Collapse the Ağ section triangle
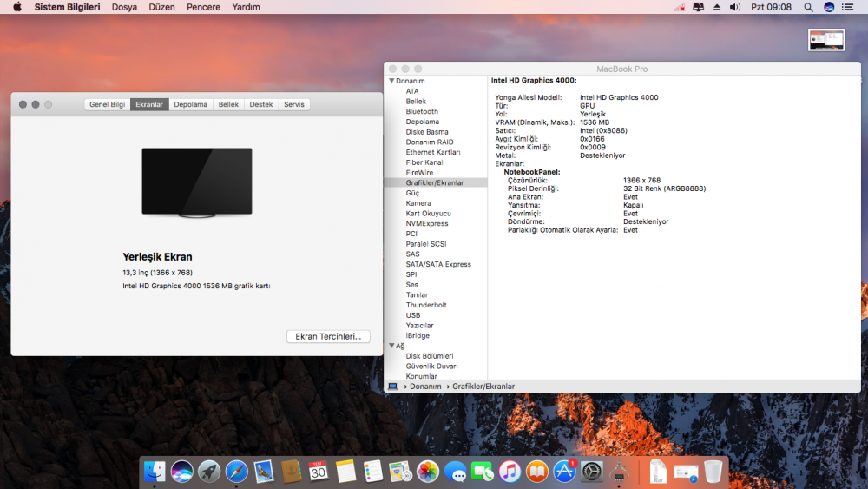This screenshot has height=489, width=868. (391, 346)
